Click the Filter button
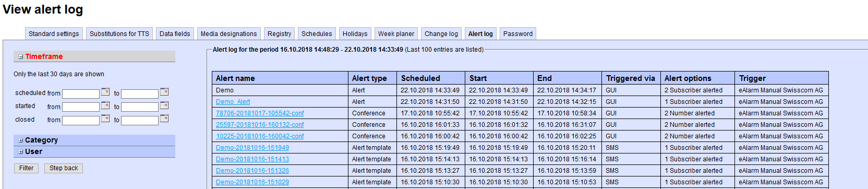 (x=26, y=168)
